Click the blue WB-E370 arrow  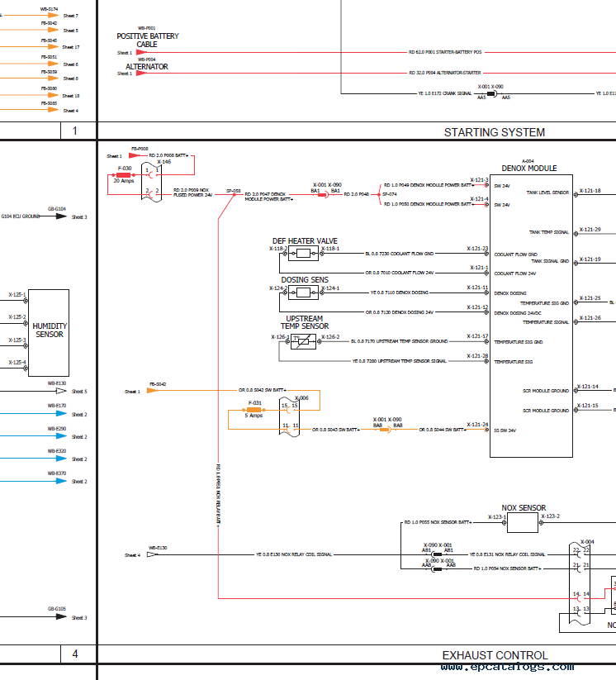[x=61, y=481]
